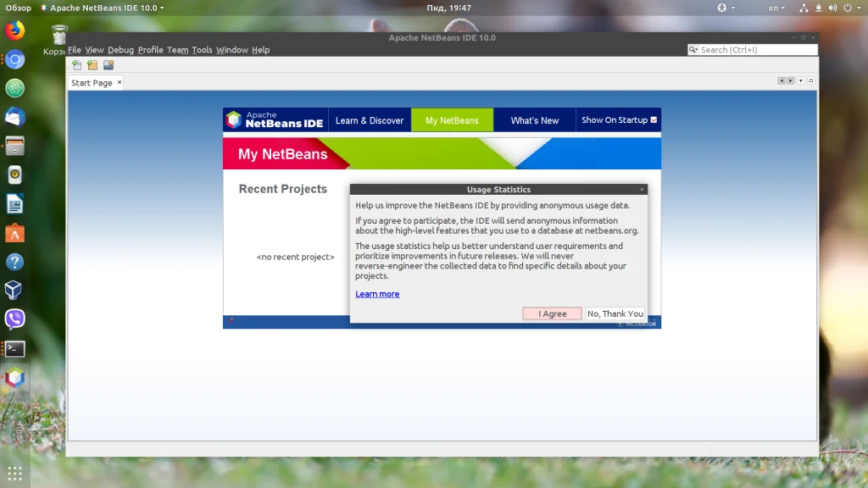Image resolution: width=868 pixels, height=488 pixels.
Task: Click I Agree in Usage Statistics
Action: (552, 313)
